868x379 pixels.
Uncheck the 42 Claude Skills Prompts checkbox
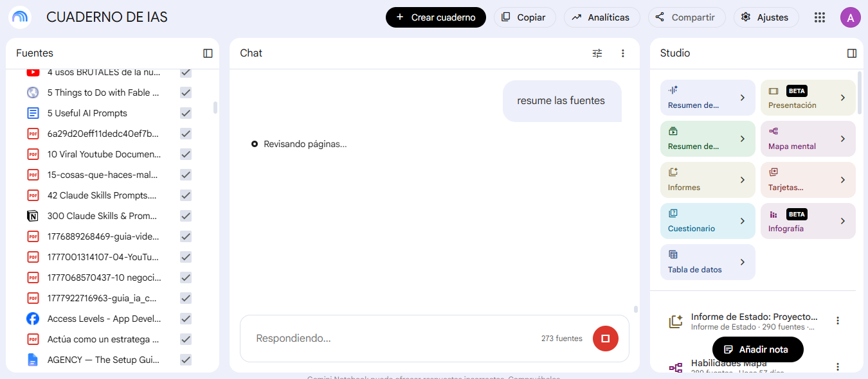tap(186, 195)
